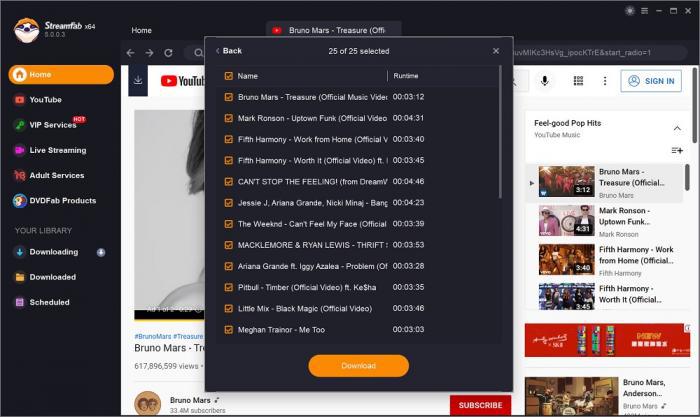The image size is (700, 417).
Task: Click the browser forward arrow
Action: point(149,53)
